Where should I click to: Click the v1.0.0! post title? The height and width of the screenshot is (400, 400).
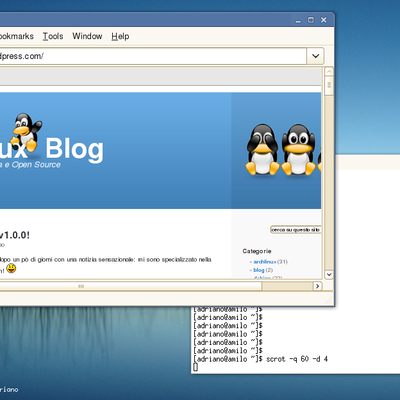click(x=15, y=235)
